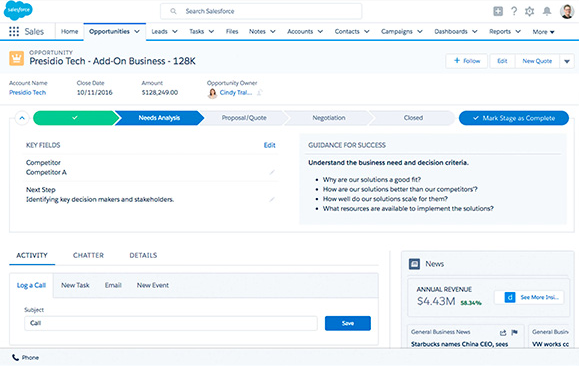The width and height of the screenshot is (579, 366).
Task: Edit Next Step pencil icon
Action: click(272, 199)
